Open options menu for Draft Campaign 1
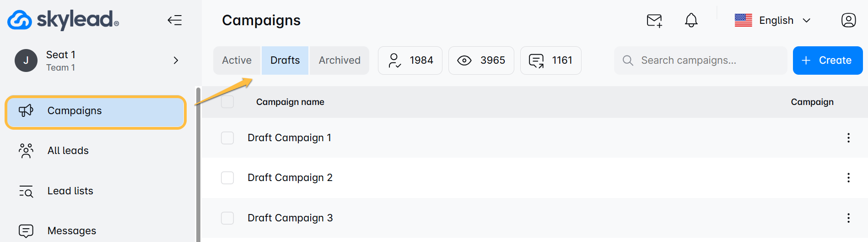This screenshot has height=242, width=868. 848,138
